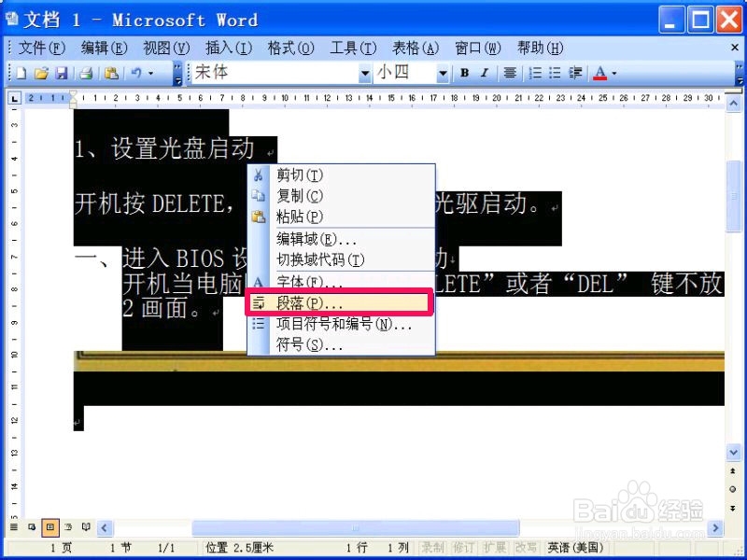
Task: Click the vertical scrollbar thumb
Action: [x=733, y=197]
